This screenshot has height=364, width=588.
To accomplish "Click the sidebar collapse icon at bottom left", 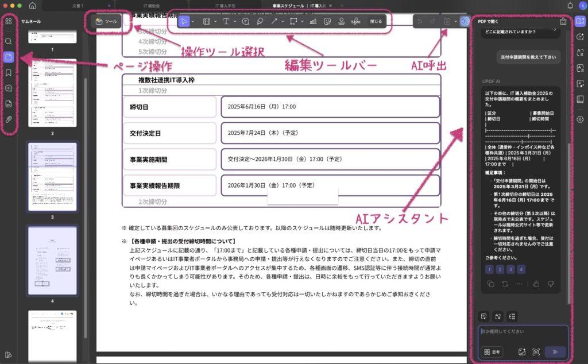I will [x=8, y=355].
